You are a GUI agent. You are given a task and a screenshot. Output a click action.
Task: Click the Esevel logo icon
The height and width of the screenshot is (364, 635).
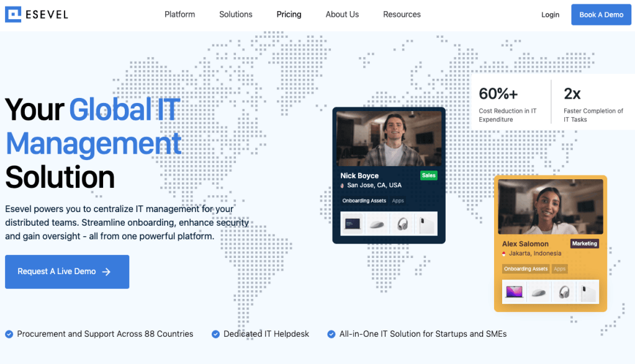(x=13, y=14)
